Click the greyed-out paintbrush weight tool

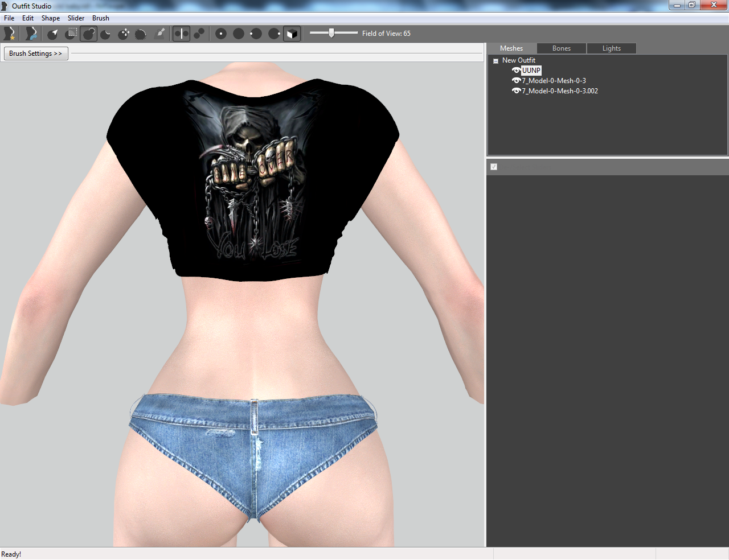point(160,34)
